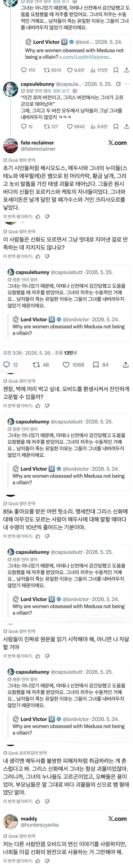Like the post showing 1068 hearts

(73, 365)
